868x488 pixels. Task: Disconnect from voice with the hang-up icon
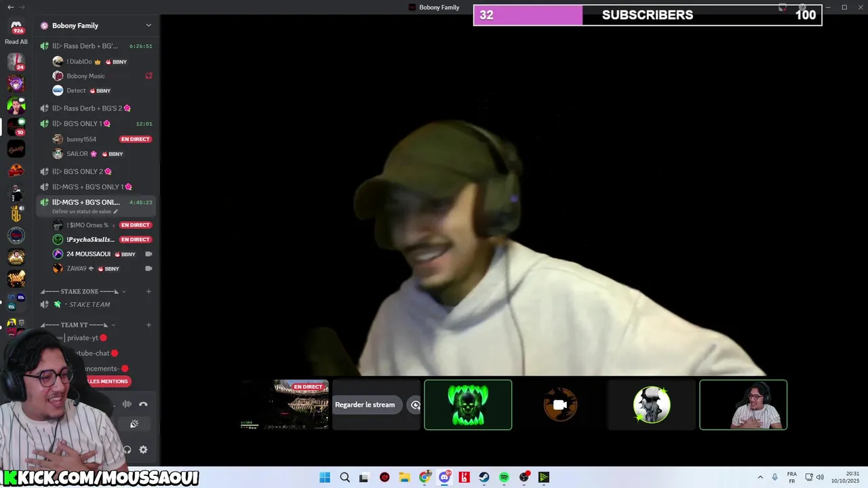pyautogui.click(x=143, y=404)
